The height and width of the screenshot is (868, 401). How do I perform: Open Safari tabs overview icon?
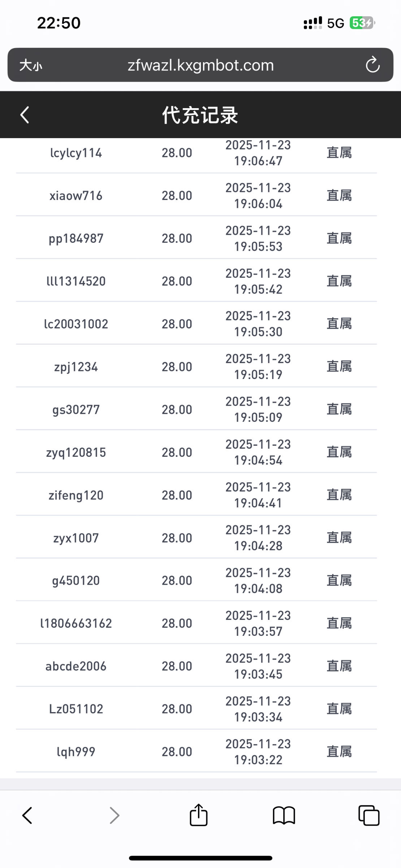tap(369, 815)
